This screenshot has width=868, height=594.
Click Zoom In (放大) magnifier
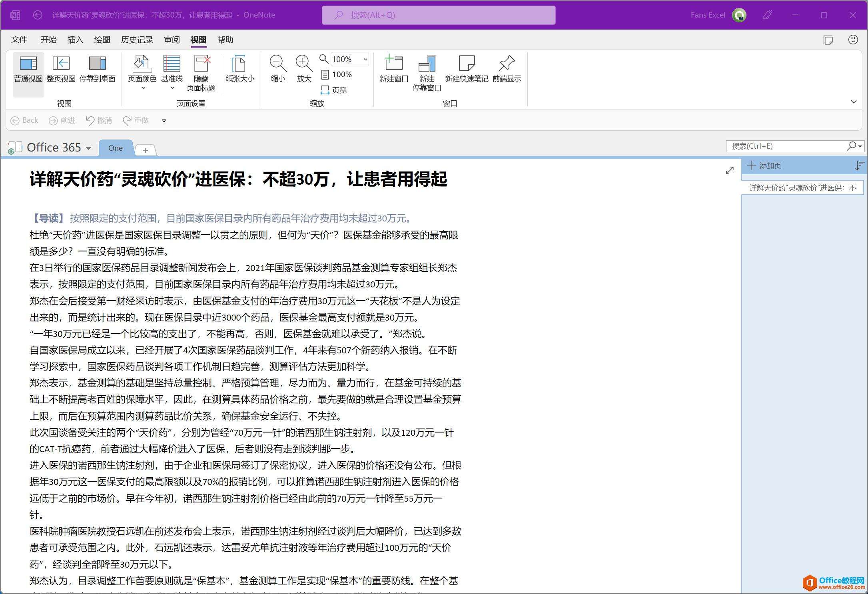pyautogui.click(x=304, y=69)
